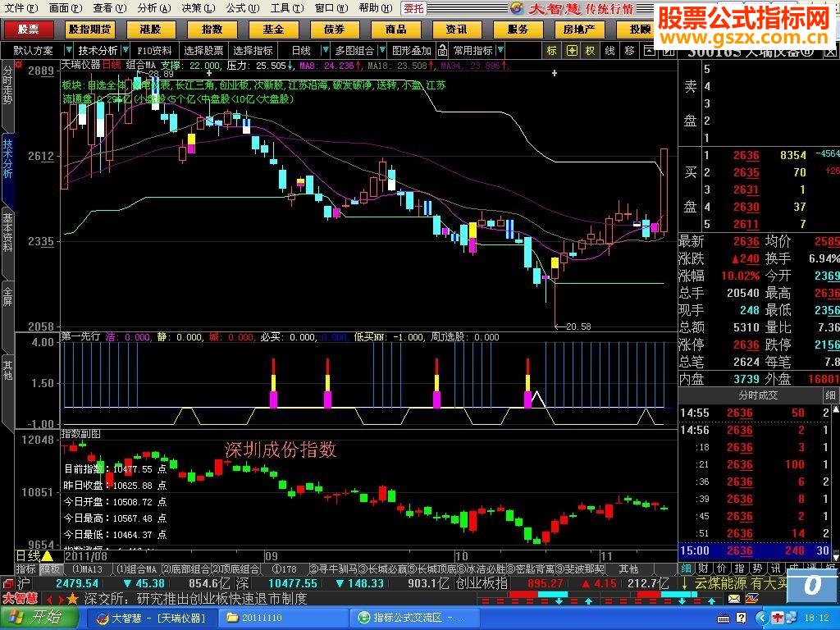Click up arrow of 分时成交 list scrollbar
This screenshot has width=840, height=630.
click(x=835, y=409)
